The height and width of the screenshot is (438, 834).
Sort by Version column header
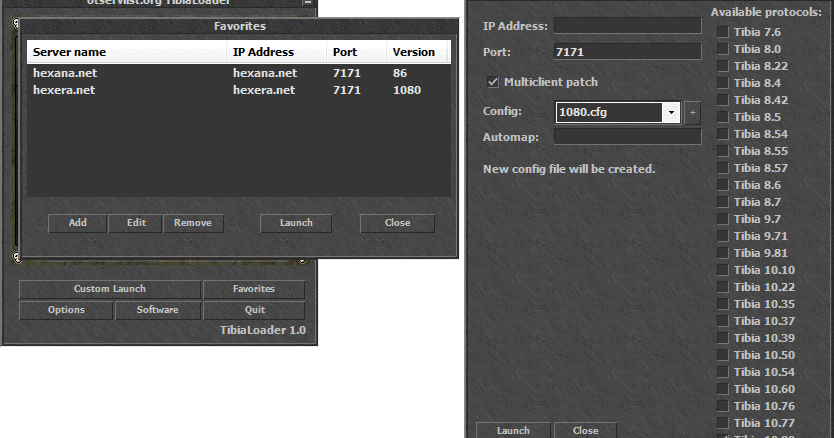(417, 52)
